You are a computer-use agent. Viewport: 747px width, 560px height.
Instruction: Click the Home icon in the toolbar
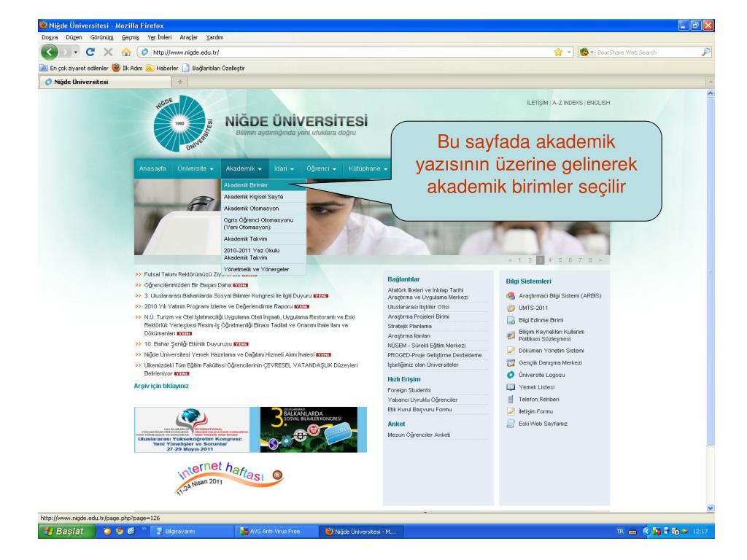126,52
